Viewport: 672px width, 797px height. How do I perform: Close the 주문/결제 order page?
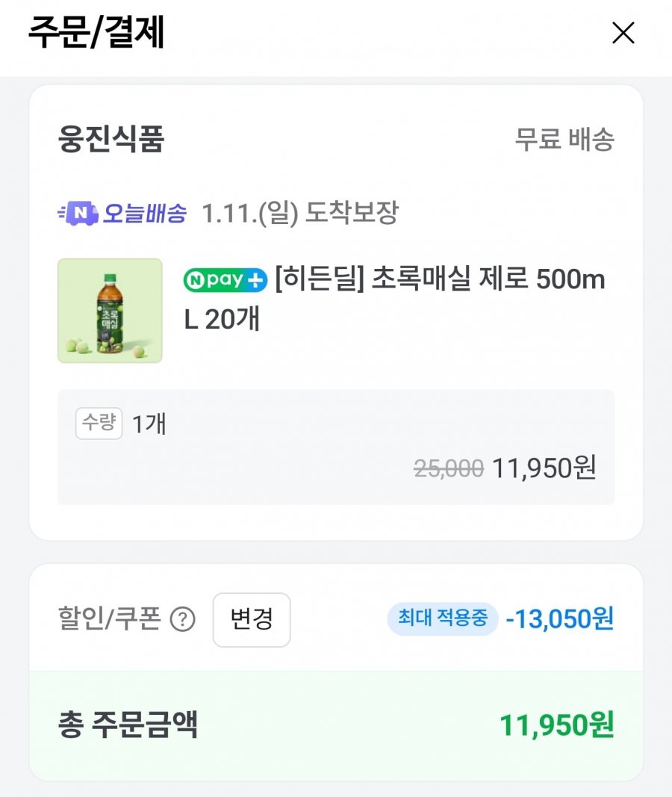point(623,34)
